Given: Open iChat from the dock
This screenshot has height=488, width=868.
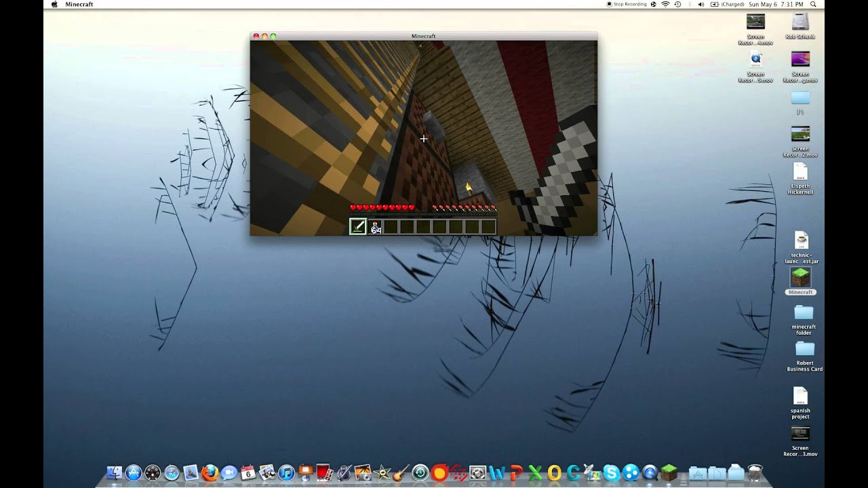Looking at the screenshot, I should click(229, 472).
